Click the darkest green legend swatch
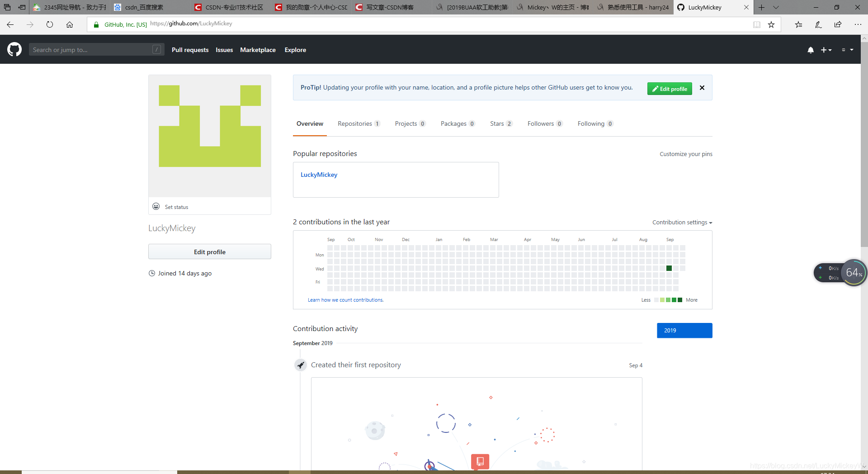The image size is (868, 474). (680, 300)
